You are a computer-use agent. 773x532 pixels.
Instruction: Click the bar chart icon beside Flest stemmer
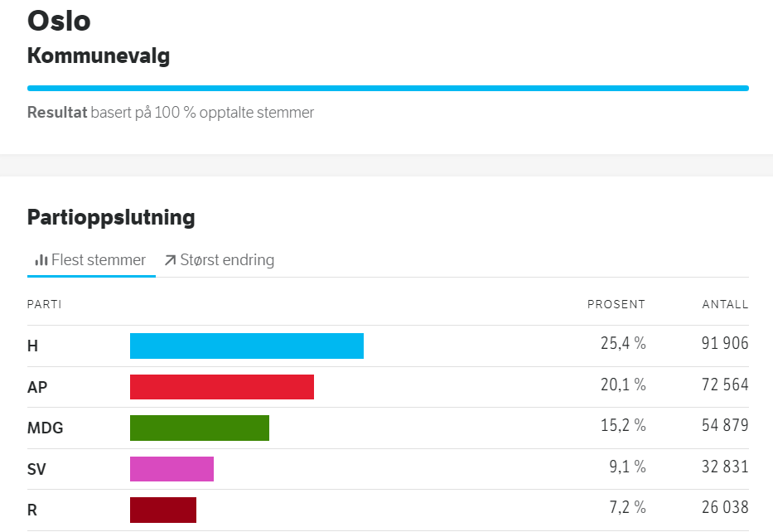[x=41, y=260]
